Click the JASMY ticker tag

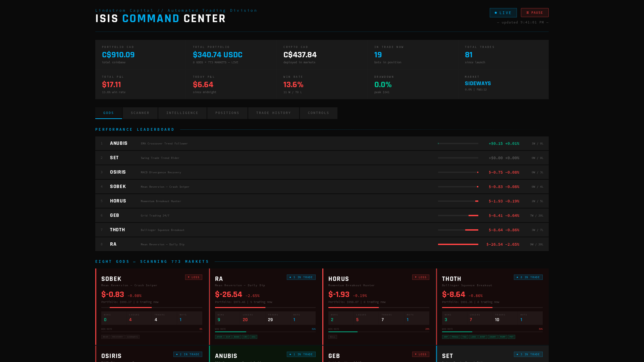click(493, 337)
